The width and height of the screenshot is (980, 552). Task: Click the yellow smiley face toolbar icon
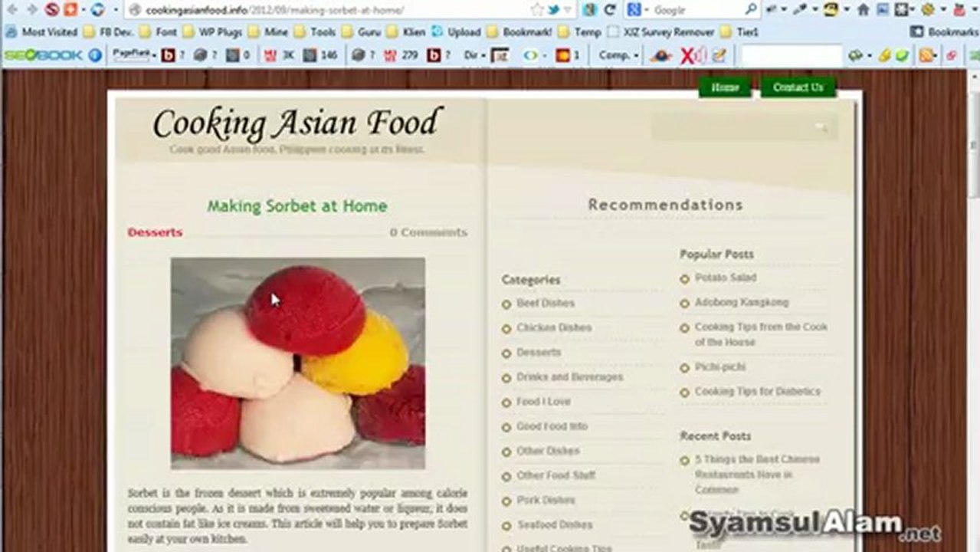click(831, 10)
